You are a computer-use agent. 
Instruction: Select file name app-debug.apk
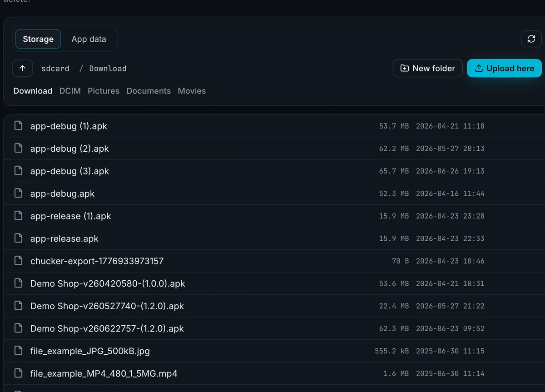[62, 194]
